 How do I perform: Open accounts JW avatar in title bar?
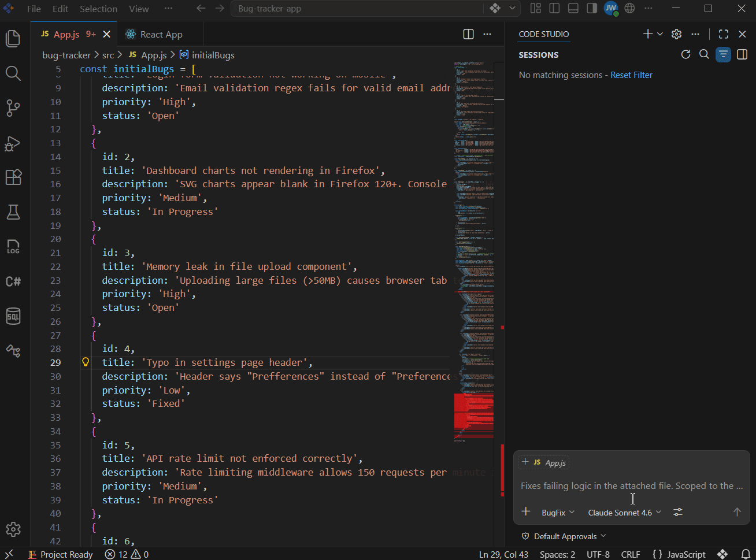pyautogui.click(x=611, y=8)
